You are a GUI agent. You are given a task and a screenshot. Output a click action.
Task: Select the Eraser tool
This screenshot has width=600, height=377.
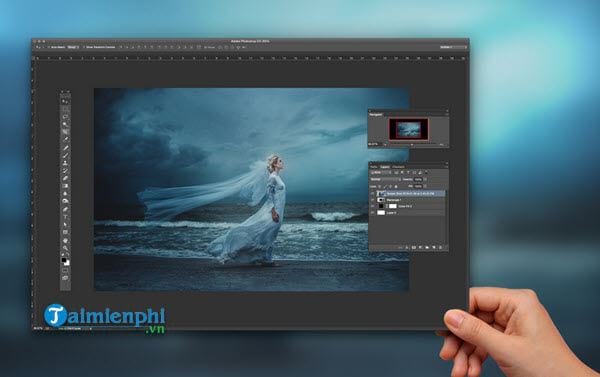coord(66,178)
